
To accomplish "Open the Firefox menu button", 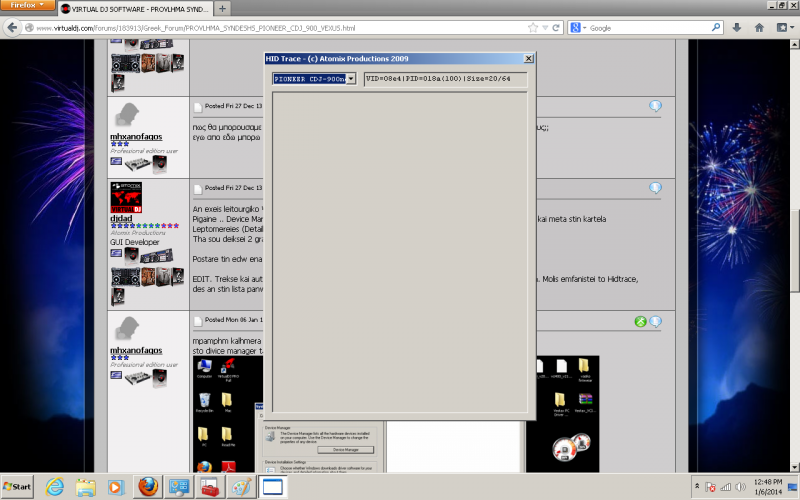I will pyautogui.click(x=28, y=5).
